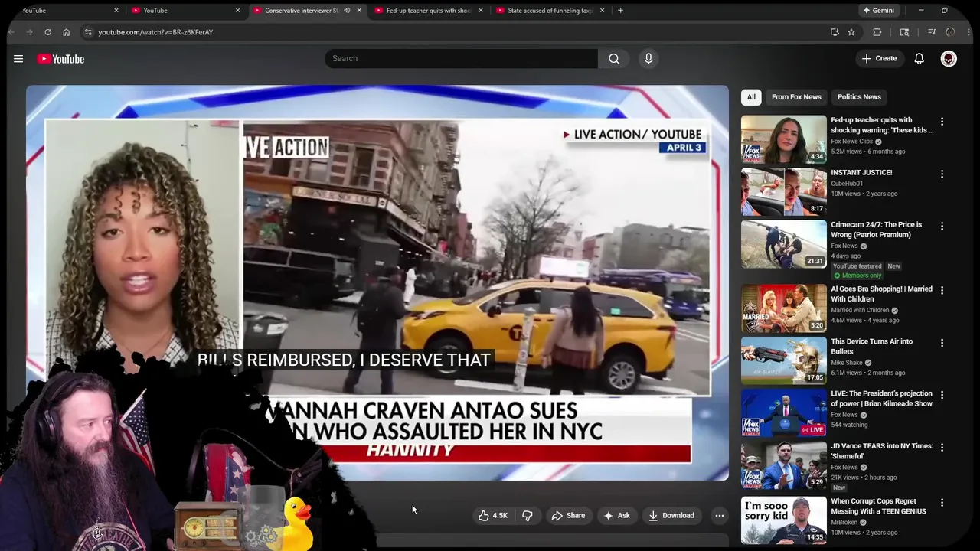Click the browser address bar URL
This screenshot has width=980, height=551.
[155, 32]
